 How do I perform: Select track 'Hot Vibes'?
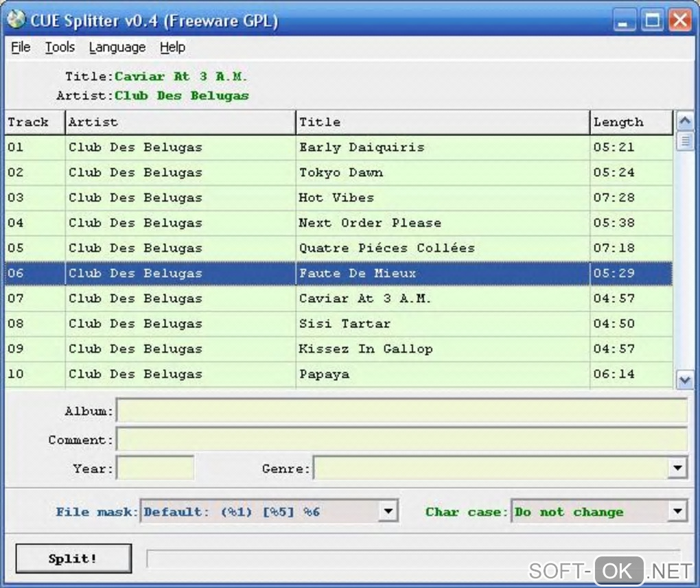[336, 198]
